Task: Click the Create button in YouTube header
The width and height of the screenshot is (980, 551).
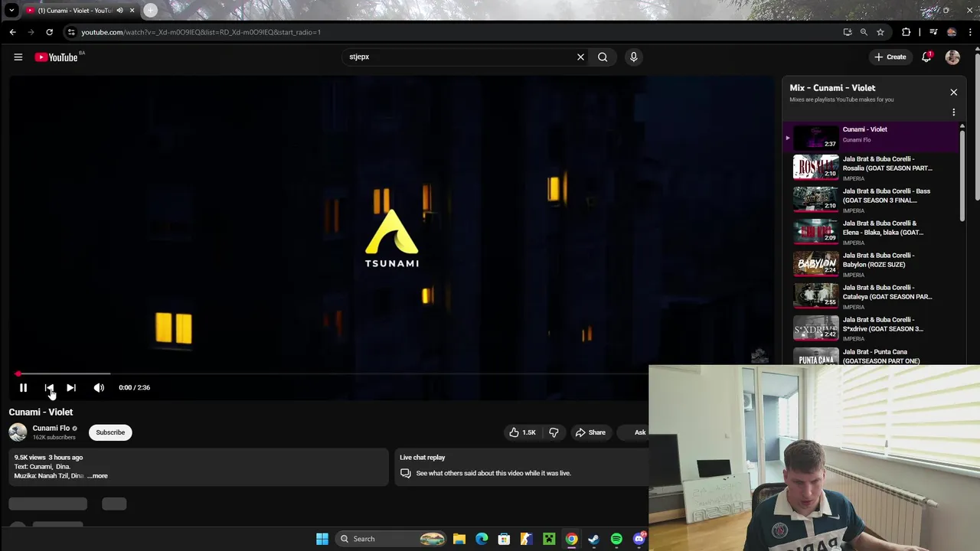Action: (890, 57)
